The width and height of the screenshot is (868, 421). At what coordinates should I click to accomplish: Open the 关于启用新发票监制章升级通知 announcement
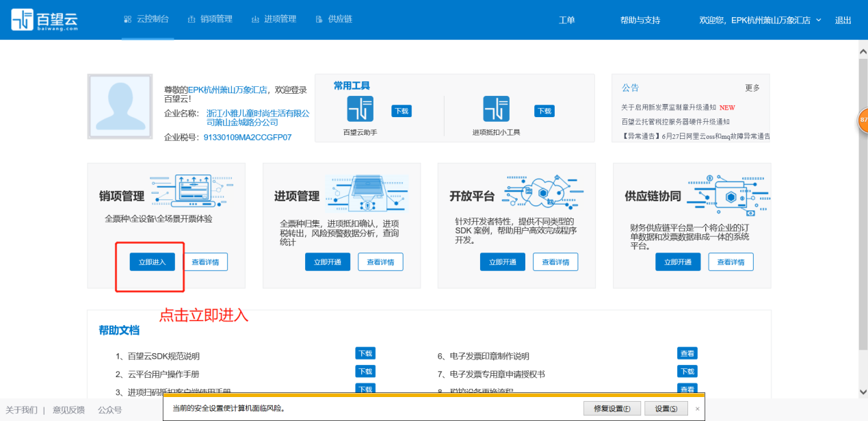[668, 107]
